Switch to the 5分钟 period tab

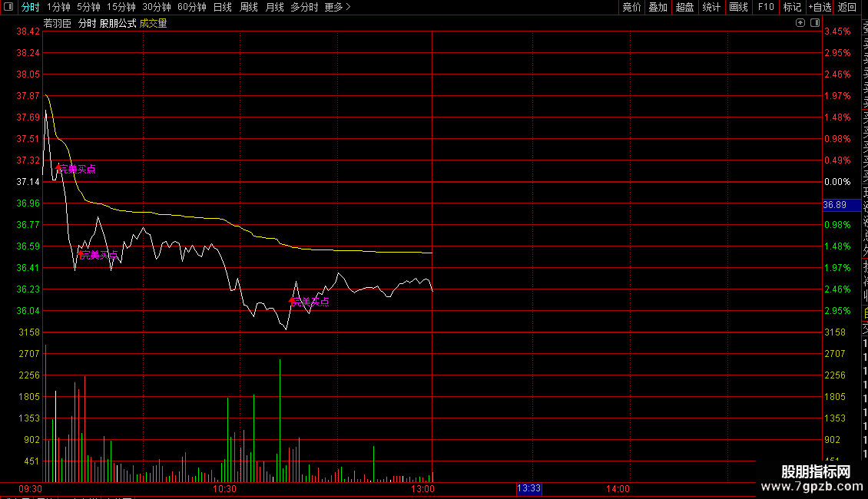click(x=88, y=7)
